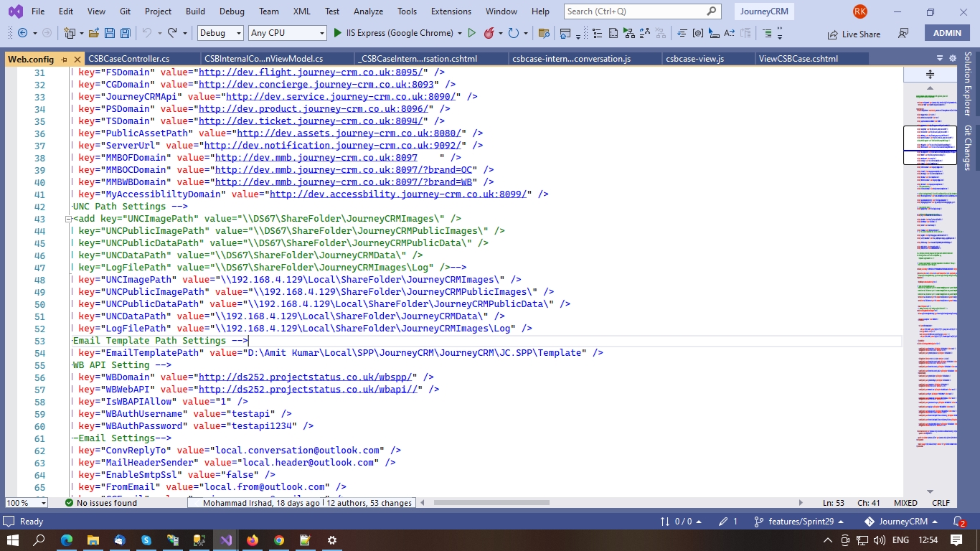Collapse the UNCImagePath outlining region on line 43
980x551 pixels.
69,219
